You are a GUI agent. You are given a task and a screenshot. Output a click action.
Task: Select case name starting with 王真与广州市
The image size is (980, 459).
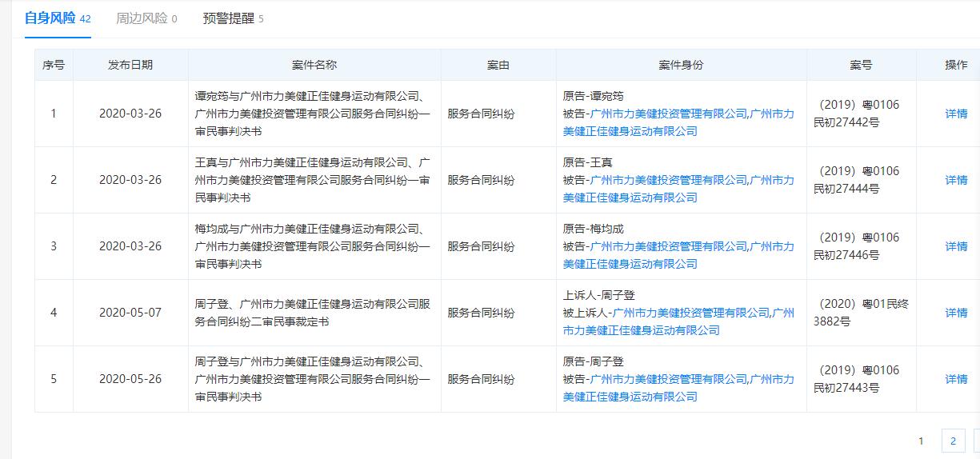pyautogui.click(x=313, y=180)
